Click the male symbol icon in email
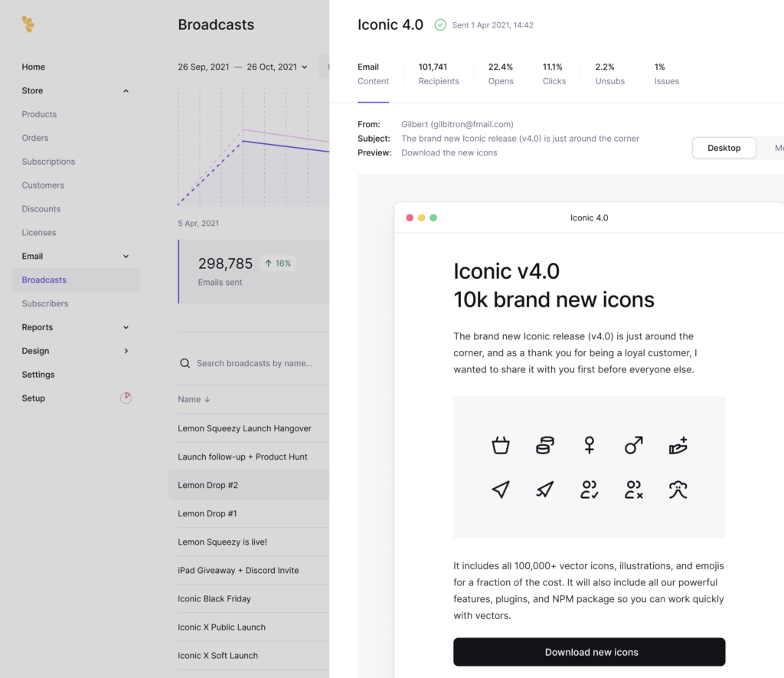Screen dimensions: 784x678 point(633,445)
